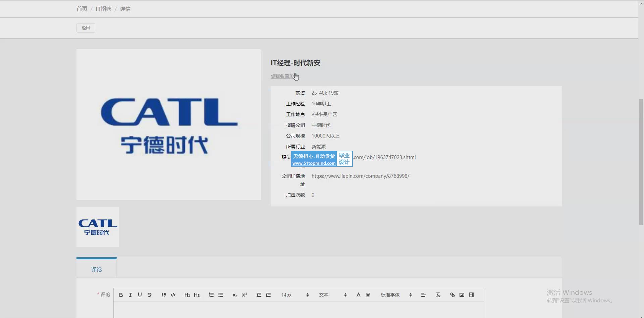The image size is (644, 318).
Task: Go to IT招聘 in breadcrumb
Action: click(x=104, y=9)
